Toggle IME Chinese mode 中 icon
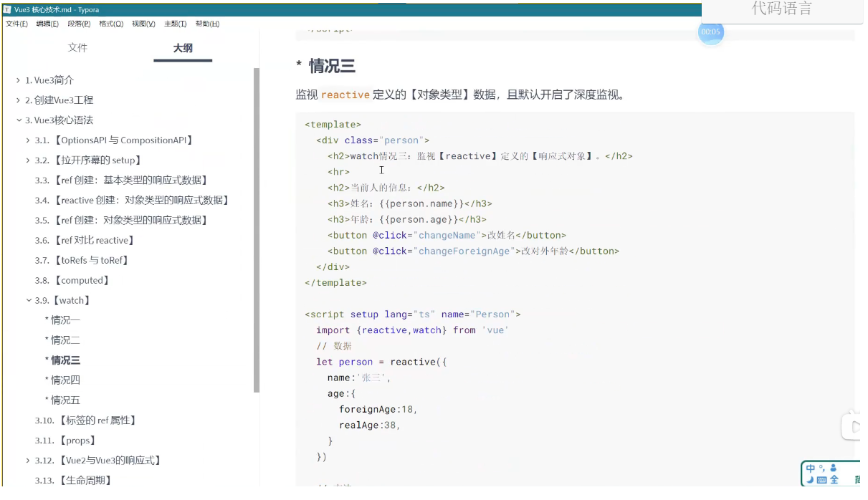The width and height of the screenshot is (868, 500). pyautogui.click(x=811, y=468)
